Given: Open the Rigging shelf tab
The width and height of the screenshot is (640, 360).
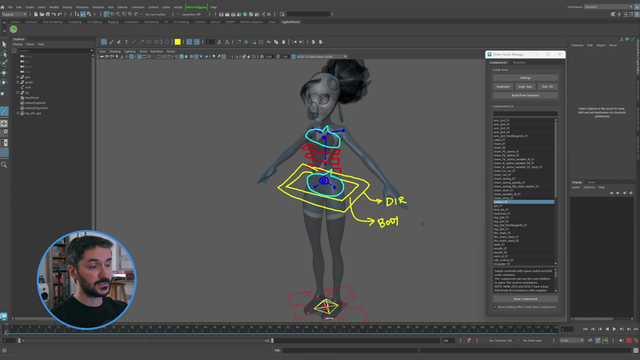Looking at the screenshot, I should 113,22.
